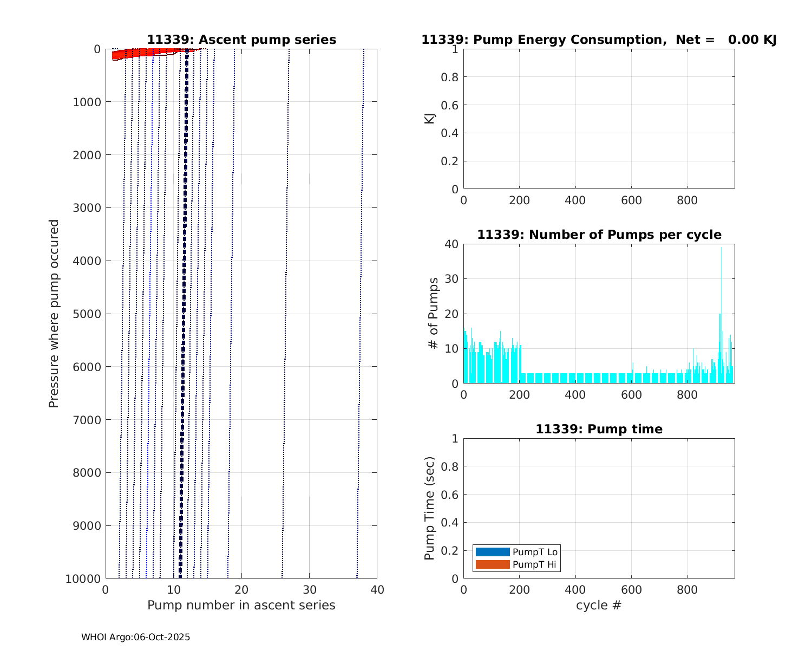
Task: Select the Number of Pumps per cycle title
Action: click(599, 235)
